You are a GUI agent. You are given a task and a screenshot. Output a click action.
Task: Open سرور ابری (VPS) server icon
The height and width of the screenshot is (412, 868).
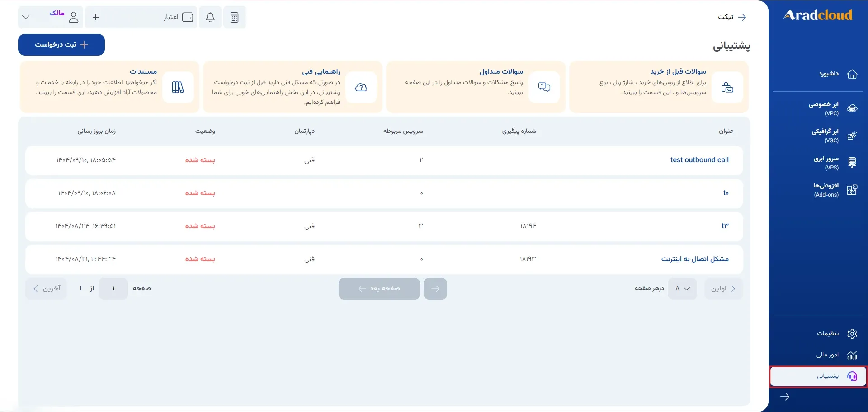[852, 163]
